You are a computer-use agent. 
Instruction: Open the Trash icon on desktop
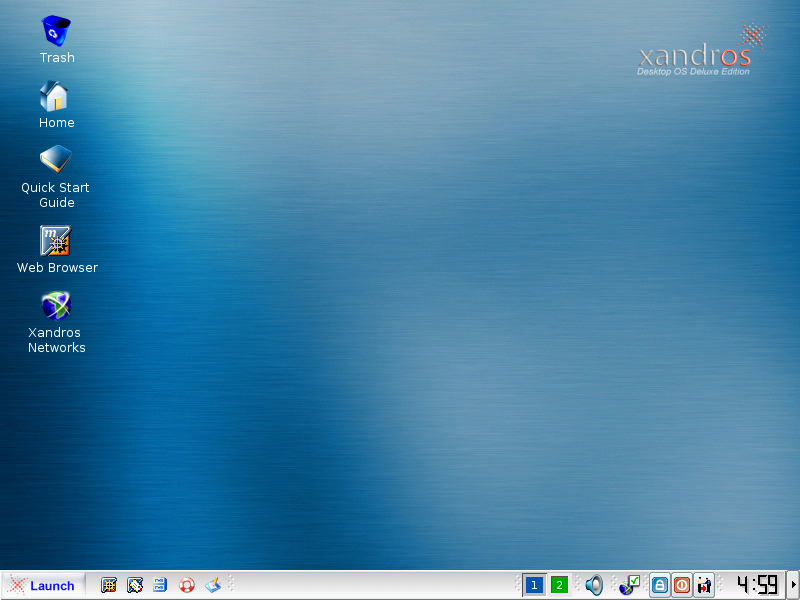56,32
